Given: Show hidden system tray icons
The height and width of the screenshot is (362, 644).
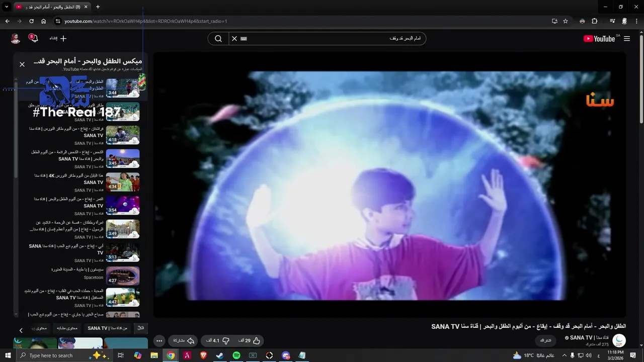Looking at the screenshot, I should coord(564,355).
